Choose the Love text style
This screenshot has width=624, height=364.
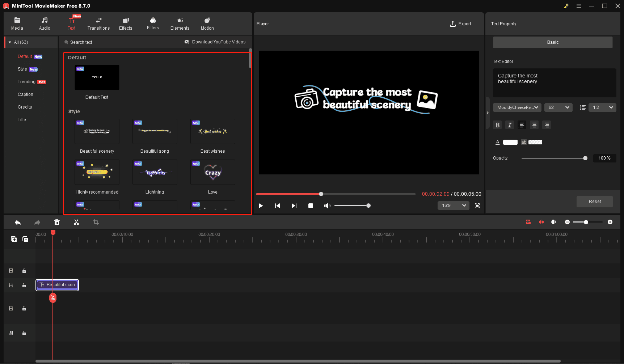[x=213, y=172]
